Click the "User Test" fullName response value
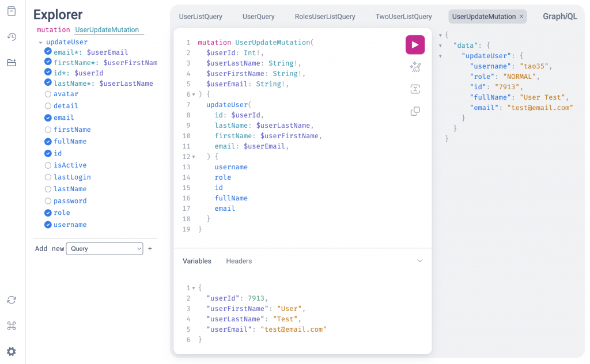The width and height of the screenshot is (590, 364). point(543,97)
